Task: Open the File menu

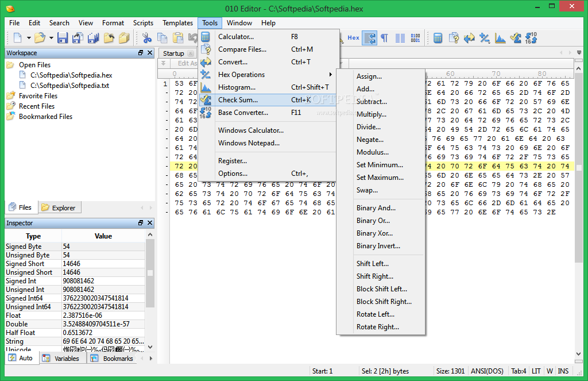Action: [x=14, y=23]
